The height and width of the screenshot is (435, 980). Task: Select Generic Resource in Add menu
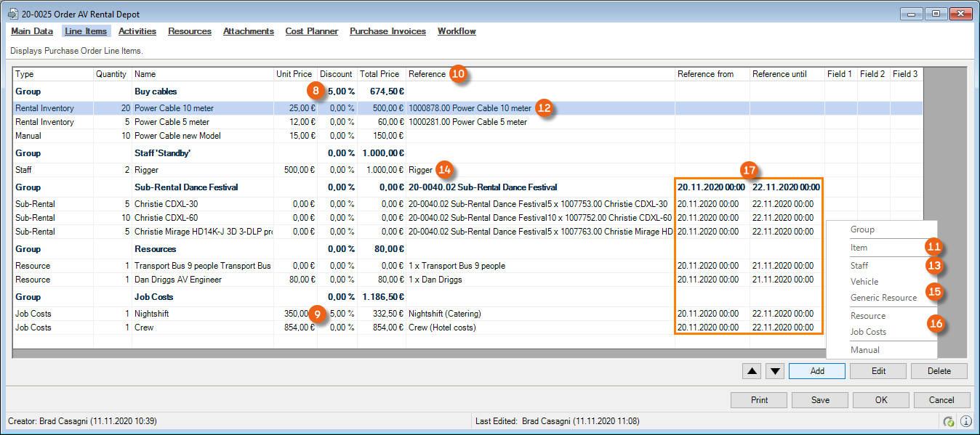[883, 298]
